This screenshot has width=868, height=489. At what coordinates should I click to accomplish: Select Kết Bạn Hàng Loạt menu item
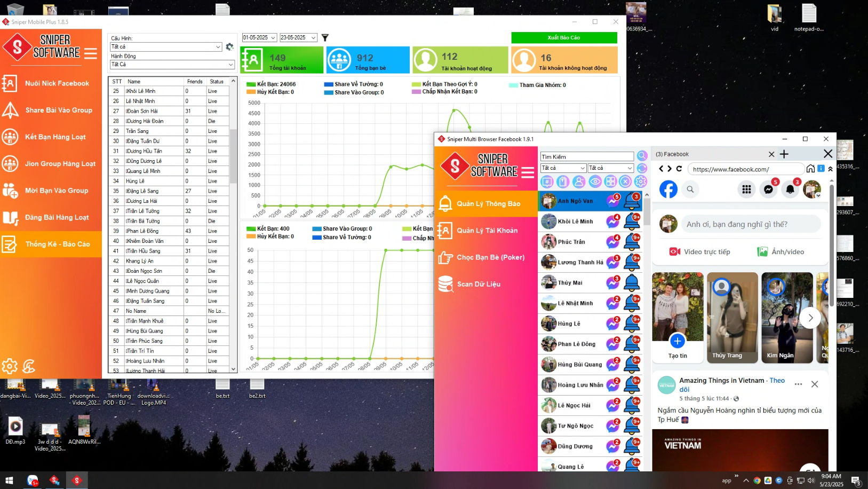pyautogui.click(x=51, y=137)
